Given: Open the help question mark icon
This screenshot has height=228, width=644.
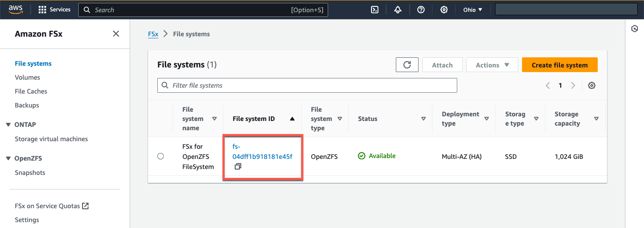Looking at the screenshot, I should click(421, 10).
